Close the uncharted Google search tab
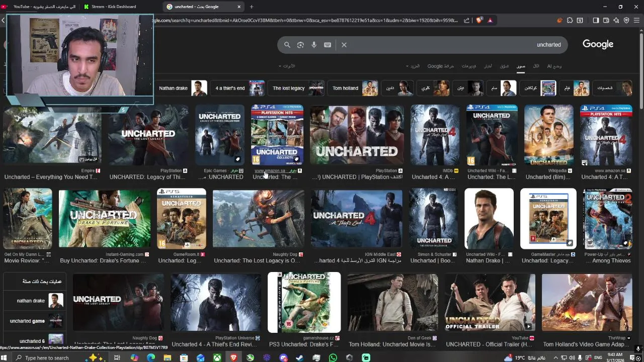Viewport: 644px width, 362px height. pos(239,7)
